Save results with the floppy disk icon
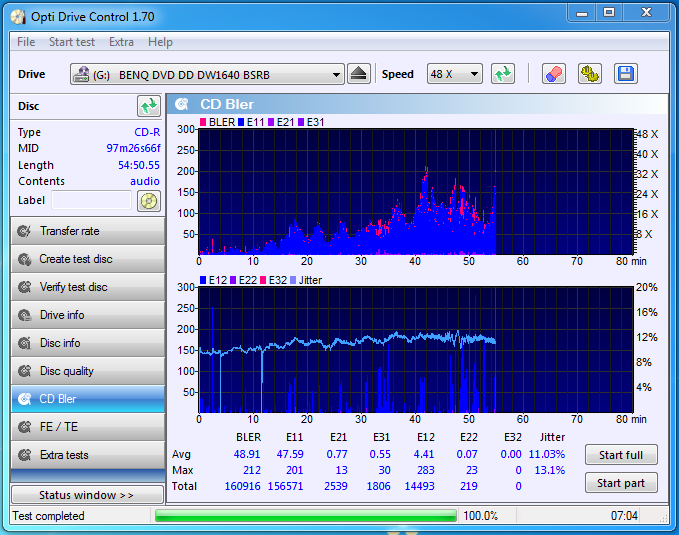This screenshot has height=535, width=679. 626,74
